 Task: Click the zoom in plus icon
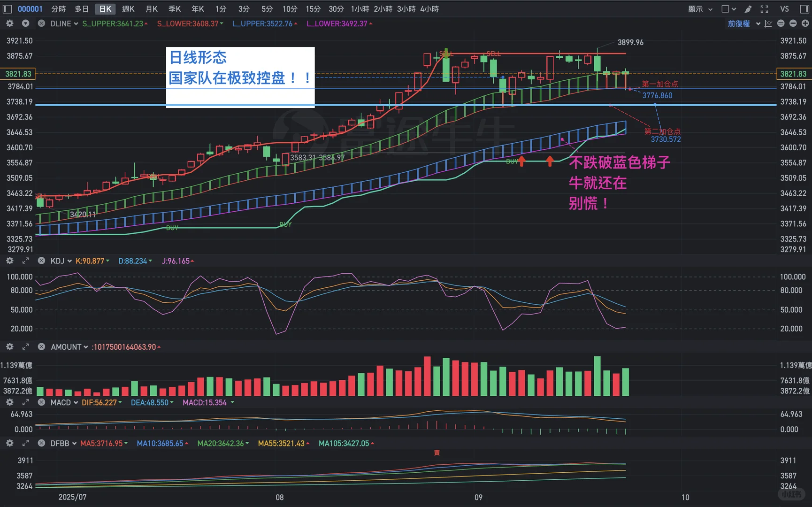[806, 23]
